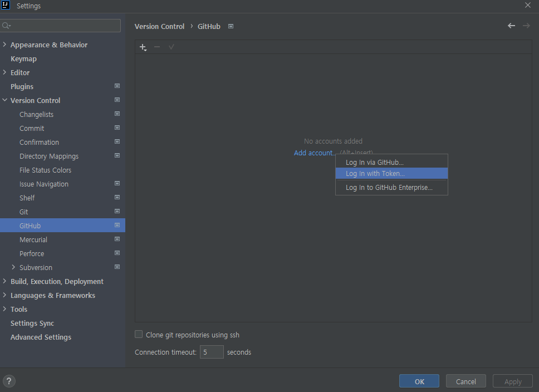Viewport: 539px width, 392px height.
Task: Choose Log In with Token menu item
Action: pos(391,173)
